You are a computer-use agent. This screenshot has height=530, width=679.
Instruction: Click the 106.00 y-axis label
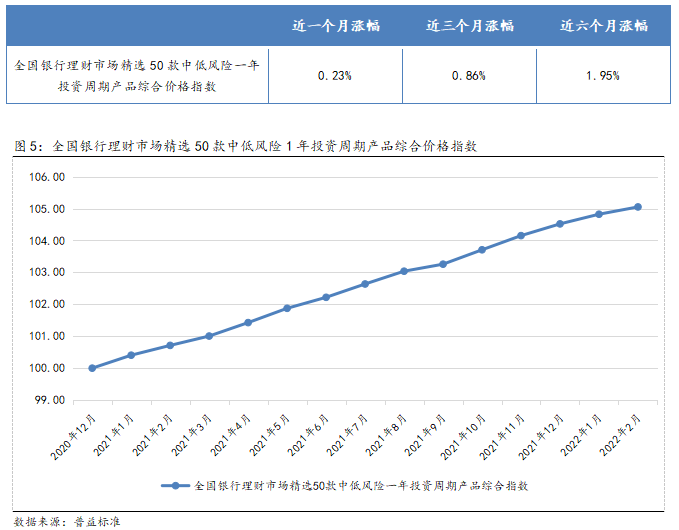[x=47, y=178]
